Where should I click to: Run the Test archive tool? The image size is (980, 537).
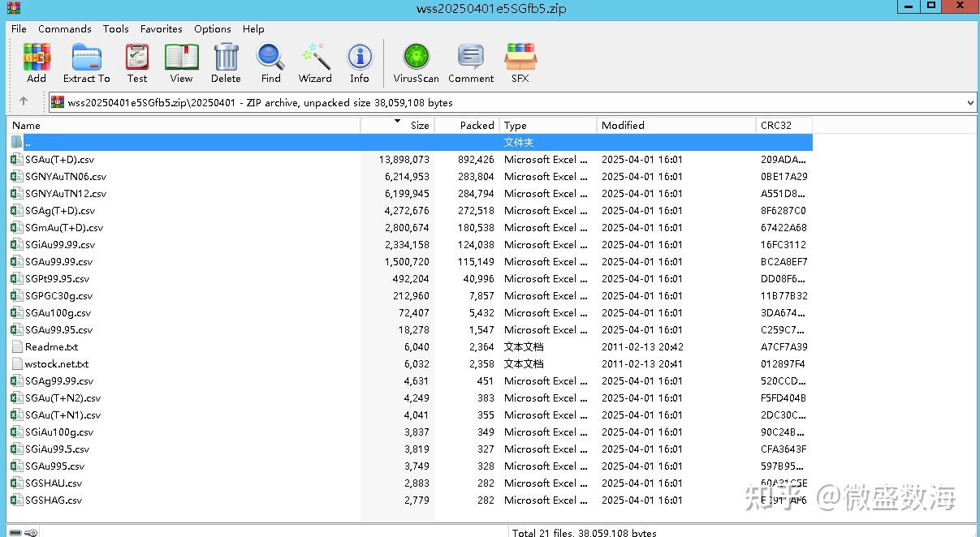(x=137, y=62)
